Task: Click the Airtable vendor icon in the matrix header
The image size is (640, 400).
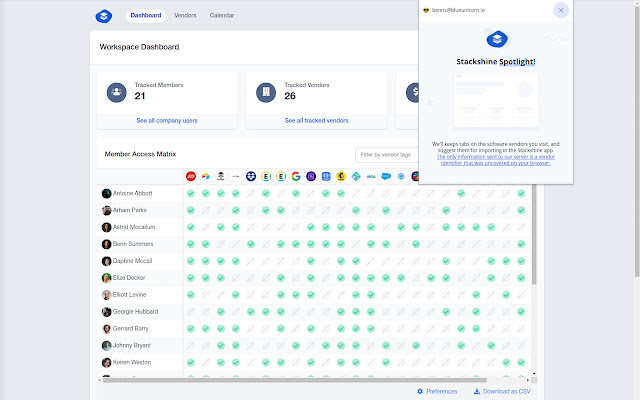Action: 206,176
